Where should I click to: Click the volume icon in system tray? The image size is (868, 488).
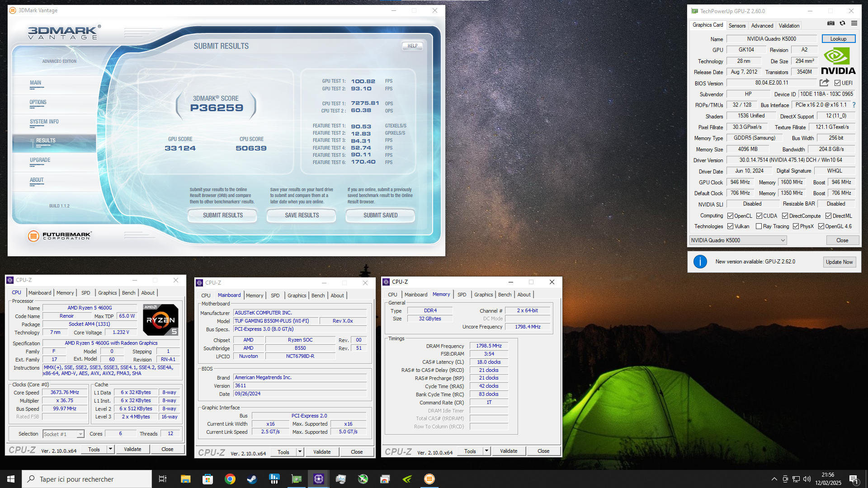[807, 479]
